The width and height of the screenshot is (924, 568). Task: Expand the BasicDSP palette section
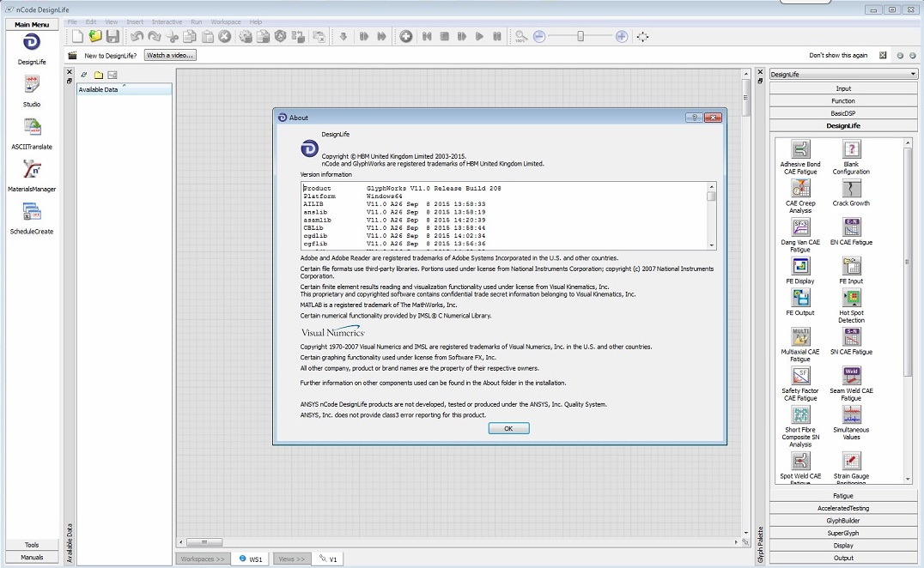pos(843,113)
